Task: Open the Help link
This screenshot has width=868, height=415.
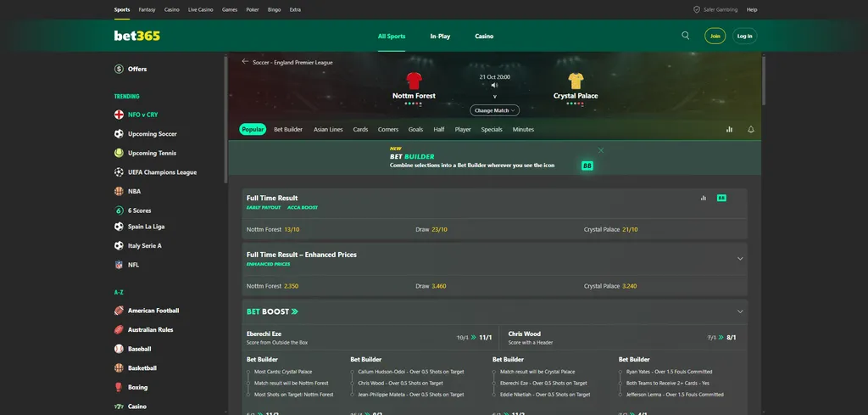Action: [x=752, y=9]
